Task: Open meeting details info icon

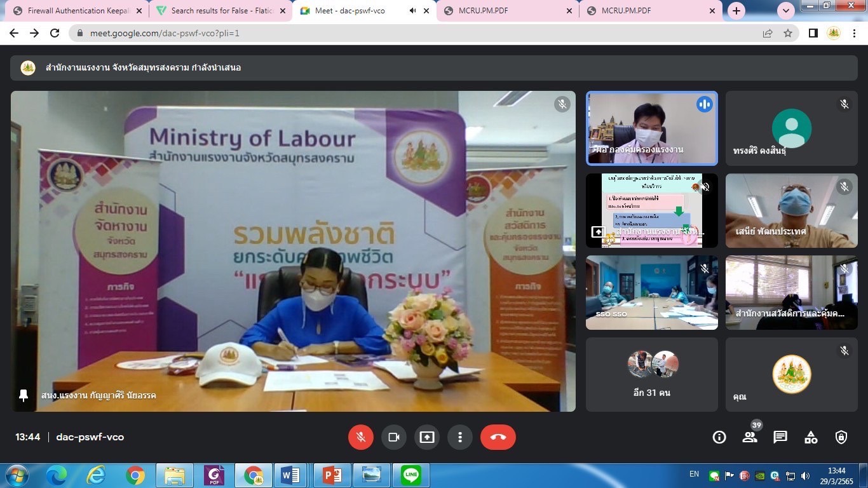Action: point(719,437)
